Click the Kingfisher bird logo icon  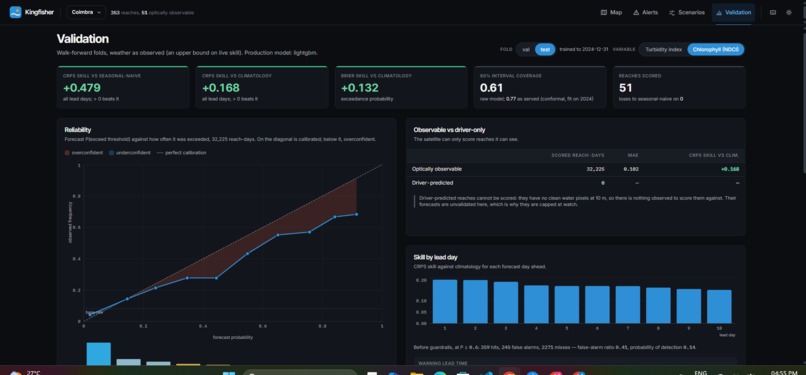coord(15,12)
